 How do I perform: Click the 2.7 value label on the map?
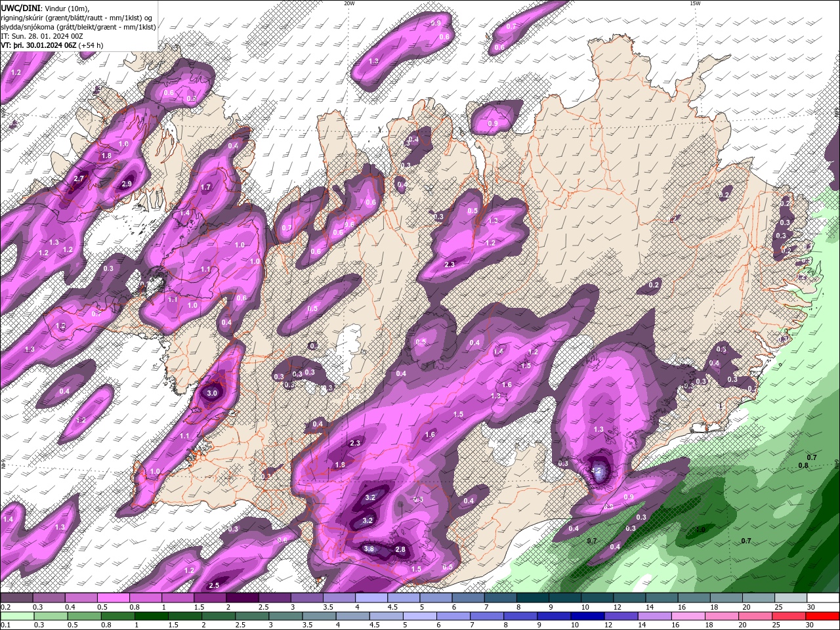[x=79, y=178]
